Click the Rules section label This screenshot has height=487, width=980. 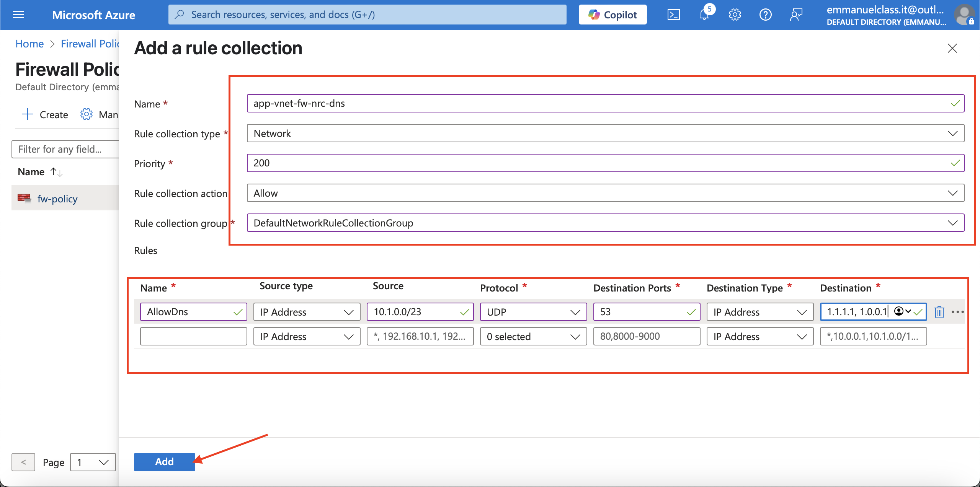click(145, 251)
